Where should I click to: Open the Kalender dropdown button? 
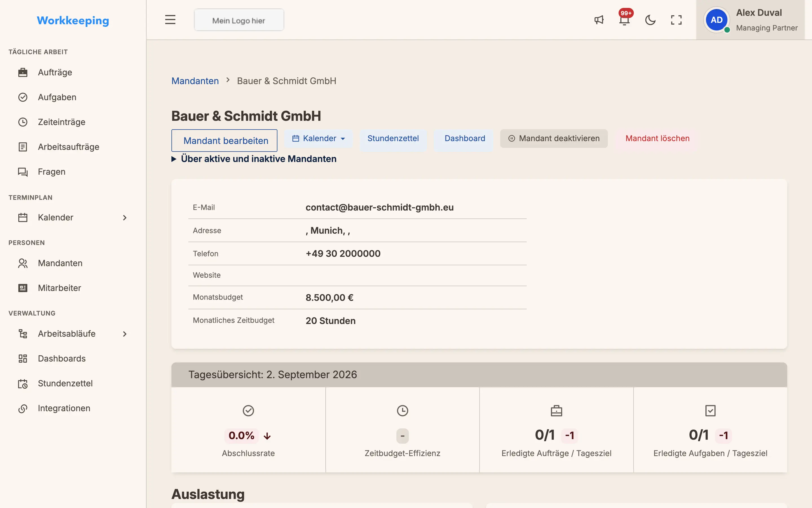[318, 138]
